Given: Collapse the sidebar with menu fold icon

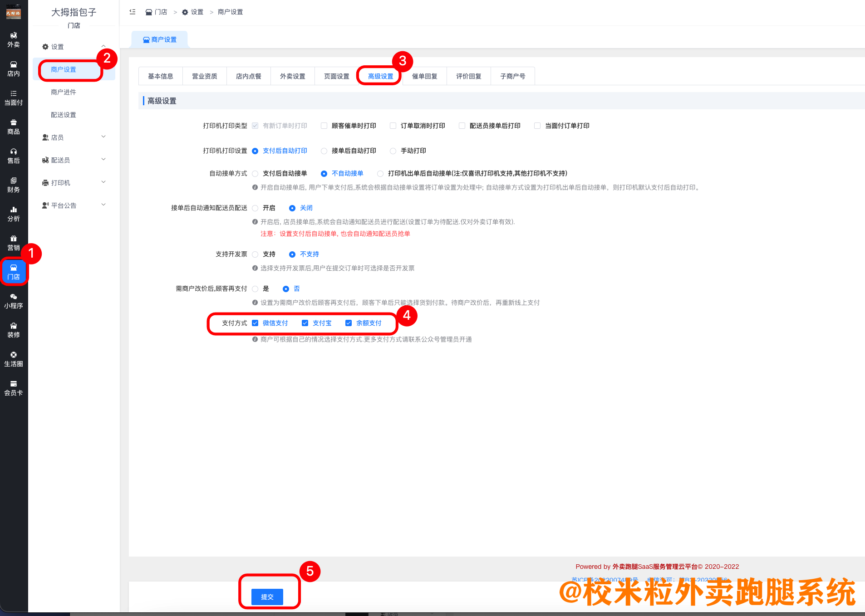Looking at the screenshot, I should 133,12.
